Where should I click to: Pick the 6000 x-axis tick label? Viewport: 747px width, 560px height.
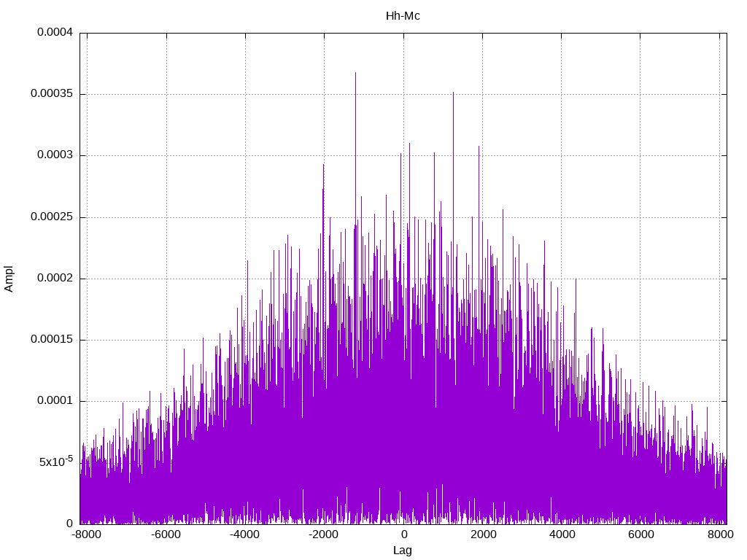click(640, 534)
